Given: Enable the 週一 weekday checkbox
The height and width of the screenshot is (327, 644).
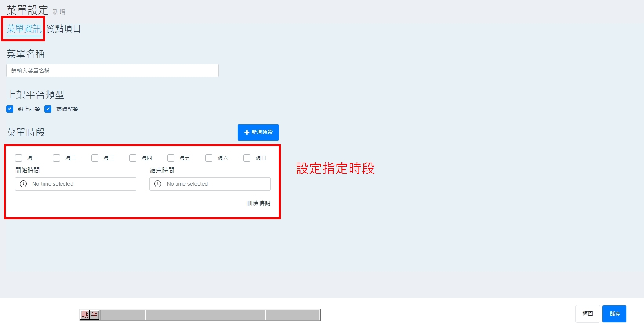Looking at the screenshot, I should pyautogui.click(x=18, y=158).
